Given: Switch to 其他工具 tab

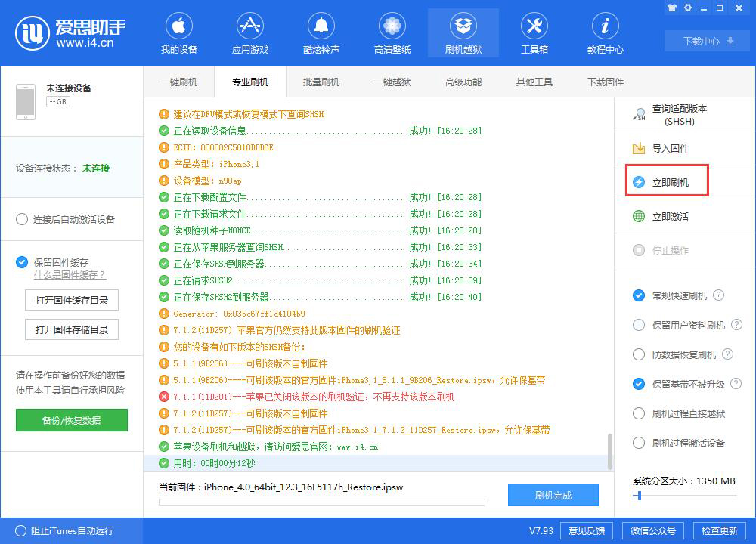Looking at the screenshot, I should pos(534,82).
